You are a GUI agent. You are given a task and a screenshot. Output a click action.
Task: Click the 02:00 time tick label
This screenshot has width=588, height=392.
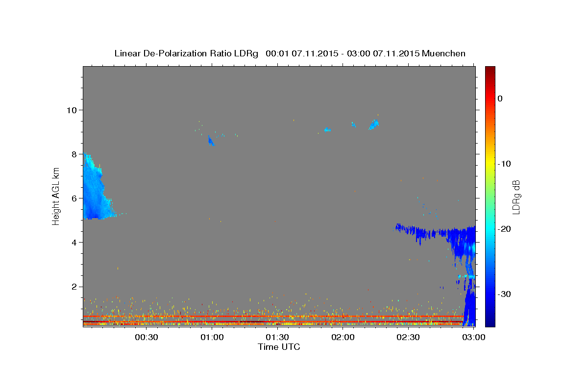343,337
